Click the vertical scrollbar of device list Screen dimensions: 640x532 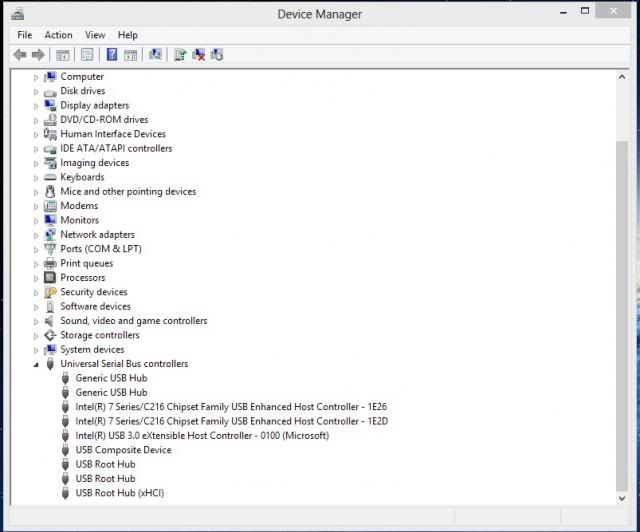click(622, 300)
